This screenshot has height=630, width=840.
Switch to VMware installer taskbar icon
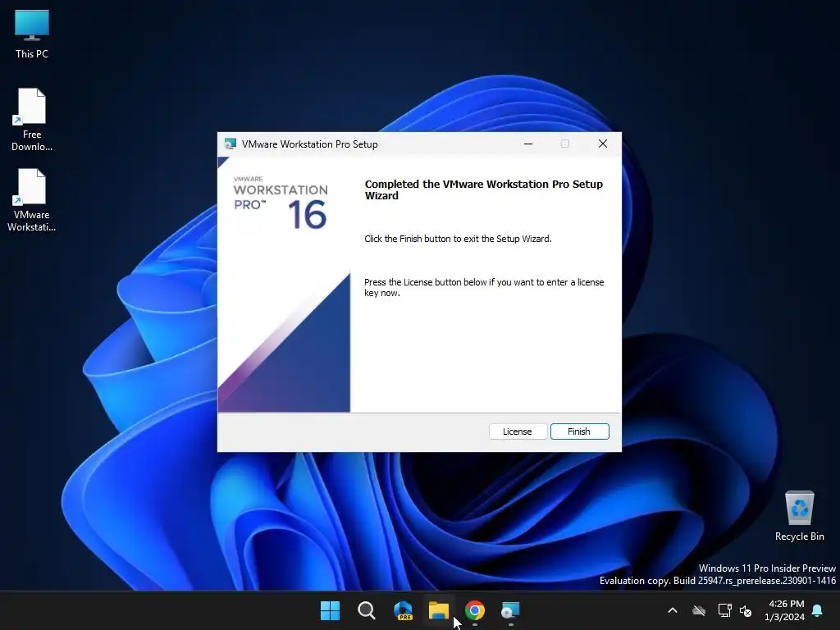(x=510, y=610)
